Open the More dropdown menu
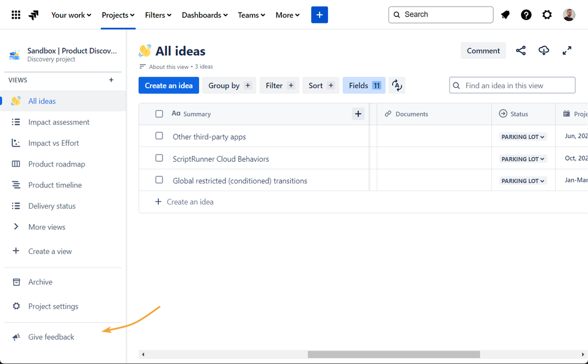The image size is (588, 364). click(x=288, y=15)
